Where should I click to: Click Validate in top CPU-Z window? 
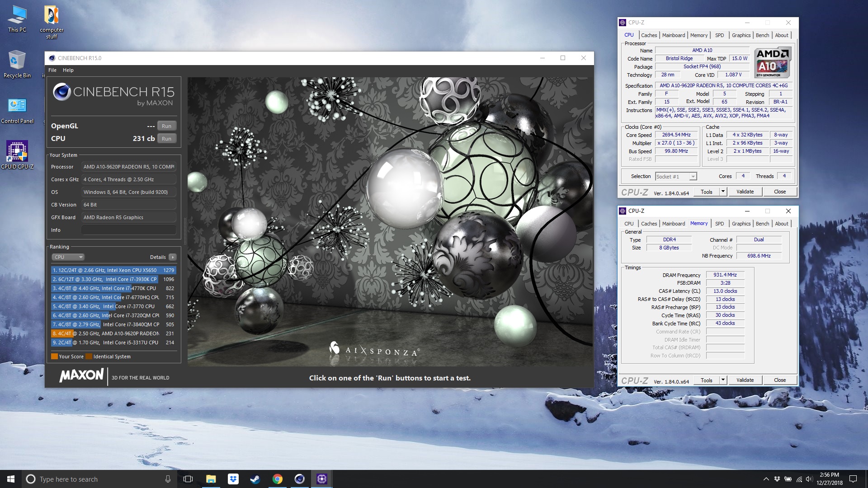745,192
